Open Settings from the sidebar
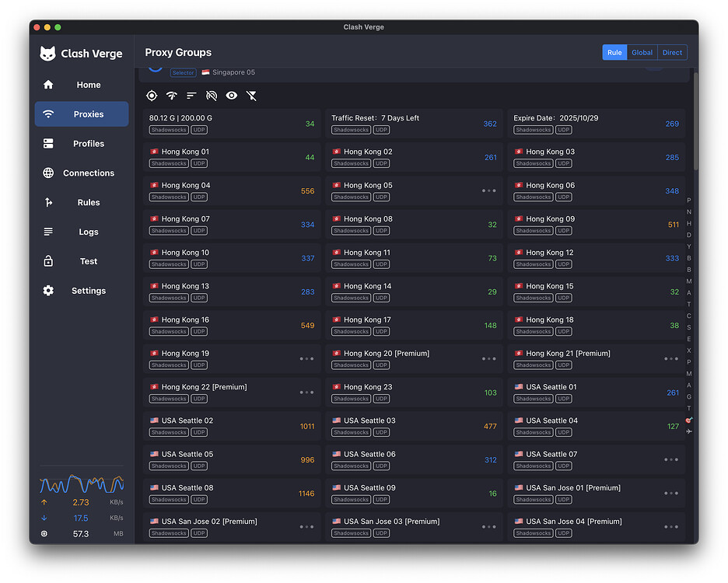The width and height of the screenshot is (728, 583). click(x=82, y=291)
